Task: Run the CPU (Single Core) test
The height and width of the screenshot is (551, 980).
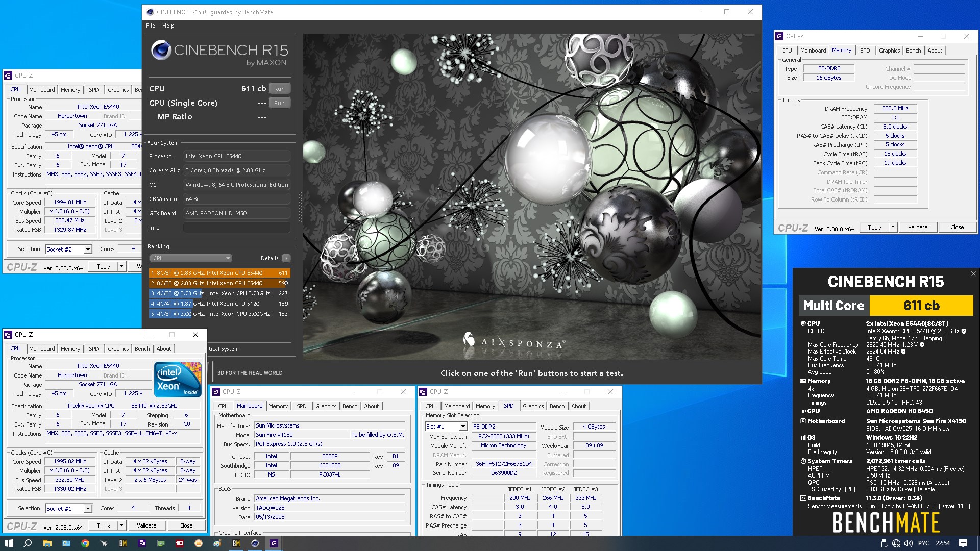Action: (279, 103)
